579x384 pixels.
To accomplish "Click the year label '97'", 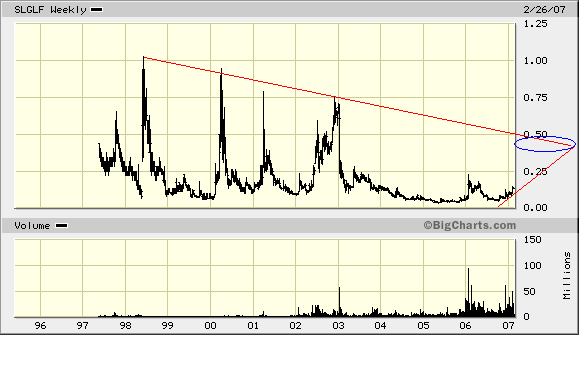I will [83, 326].
